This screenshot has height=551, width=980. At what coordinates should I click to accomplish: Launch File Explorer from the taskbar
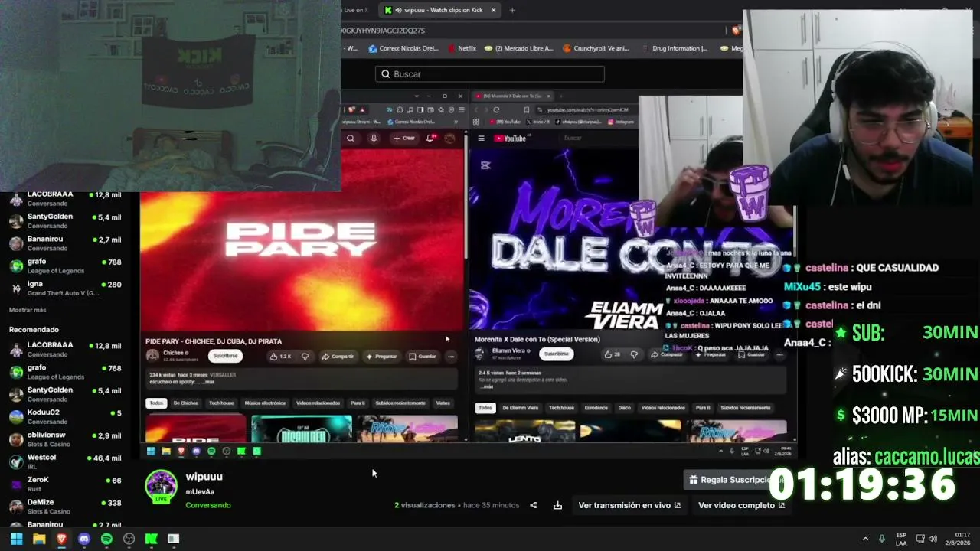point(39,539)
